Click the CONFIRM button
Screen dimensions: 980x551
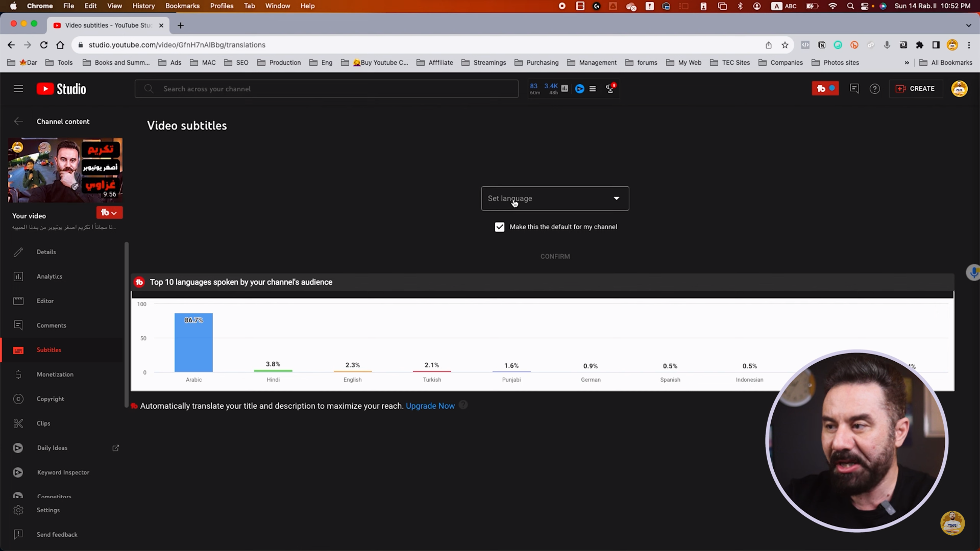(555, 257)
